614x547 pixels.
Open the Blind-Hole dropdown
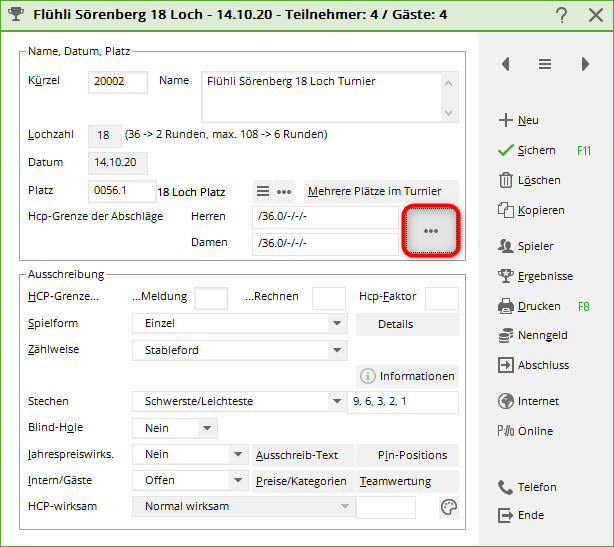(x=206, y=428)
